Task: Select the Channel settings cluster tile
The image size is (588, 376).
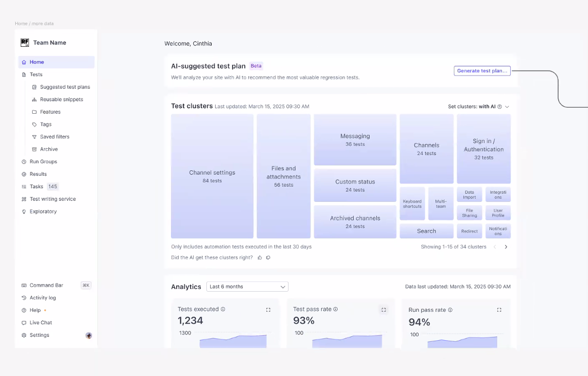Action: pos(212,176)
